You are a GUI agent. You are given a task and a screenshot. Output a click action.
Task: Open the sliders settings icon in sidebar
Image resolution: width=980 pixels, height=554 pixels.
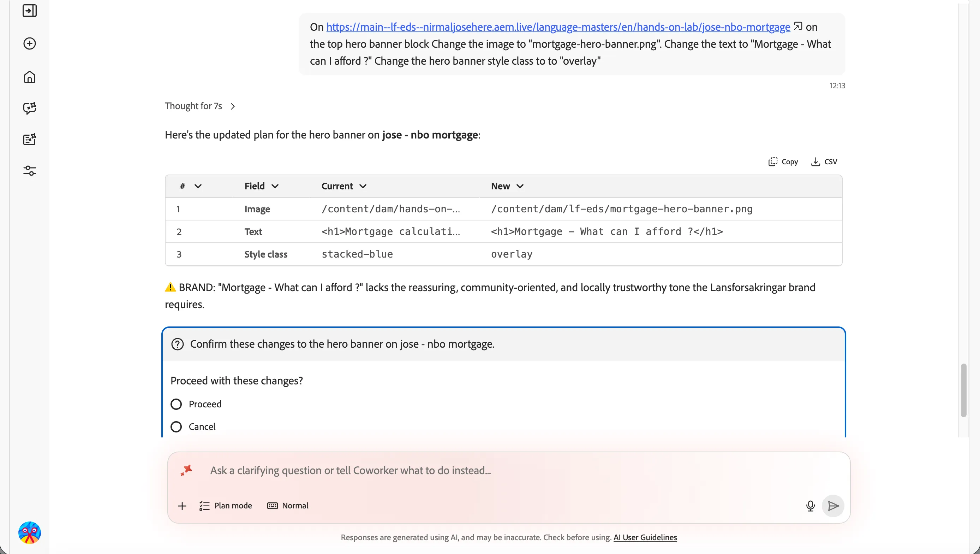pyautogui.click(x=29, y=171)
